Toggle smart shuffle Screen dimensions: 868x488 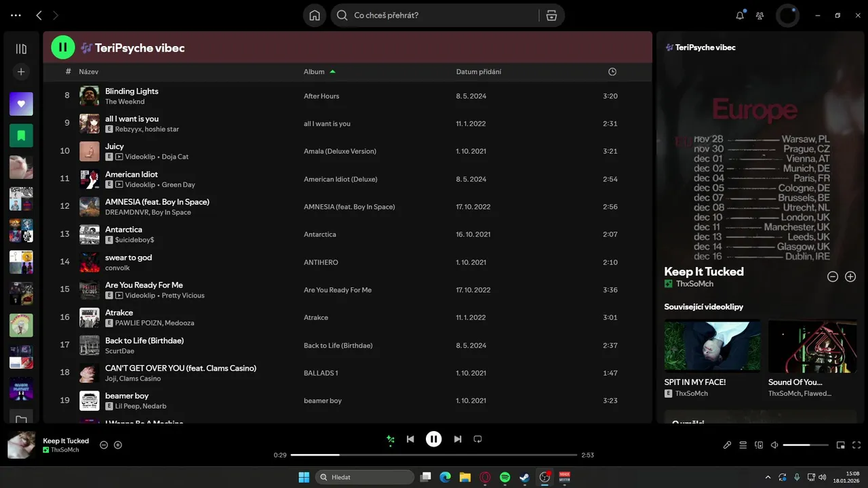pos(390,440)
